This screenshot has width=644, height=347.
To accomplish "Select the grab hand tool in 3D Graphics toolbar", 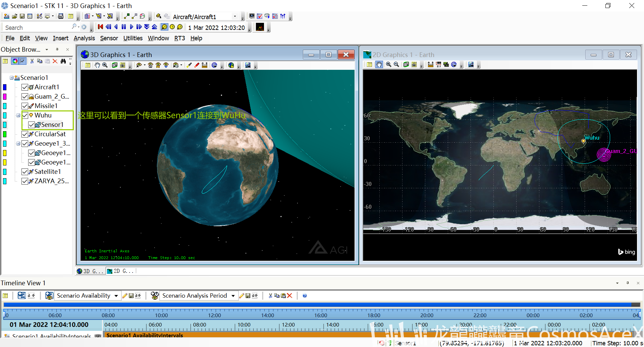I will pyautogui.click(x=97, y=65).
